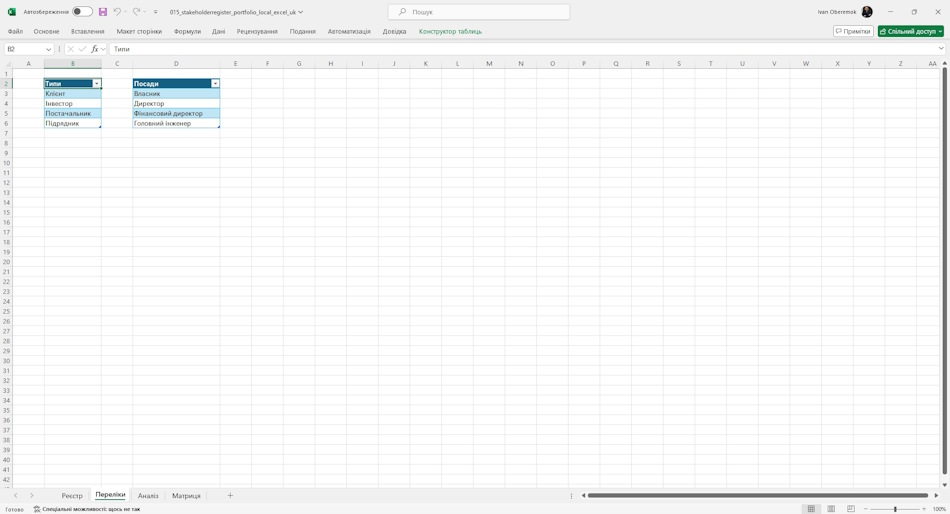Image resolution: width=950 pixels, height=514 pixels.
Task: Open the Типи column filter dropdown
Action: [x=96, y=84]
